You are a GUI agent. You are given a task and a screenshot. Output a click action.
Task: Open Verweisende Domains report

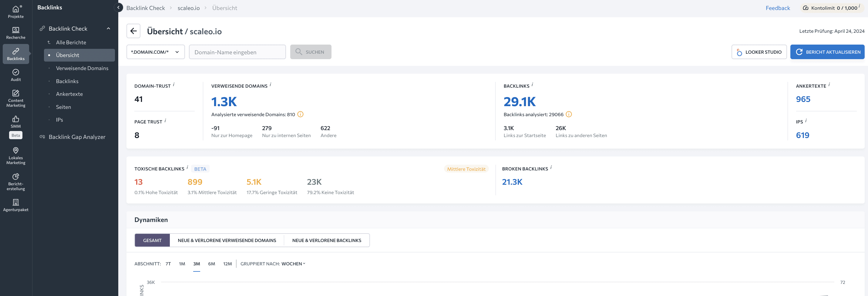pos(82,68)
